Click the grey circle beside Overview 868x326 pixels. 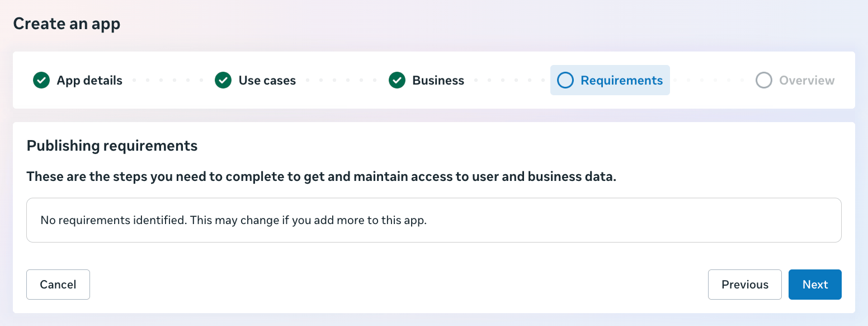[x=764, y=80]
